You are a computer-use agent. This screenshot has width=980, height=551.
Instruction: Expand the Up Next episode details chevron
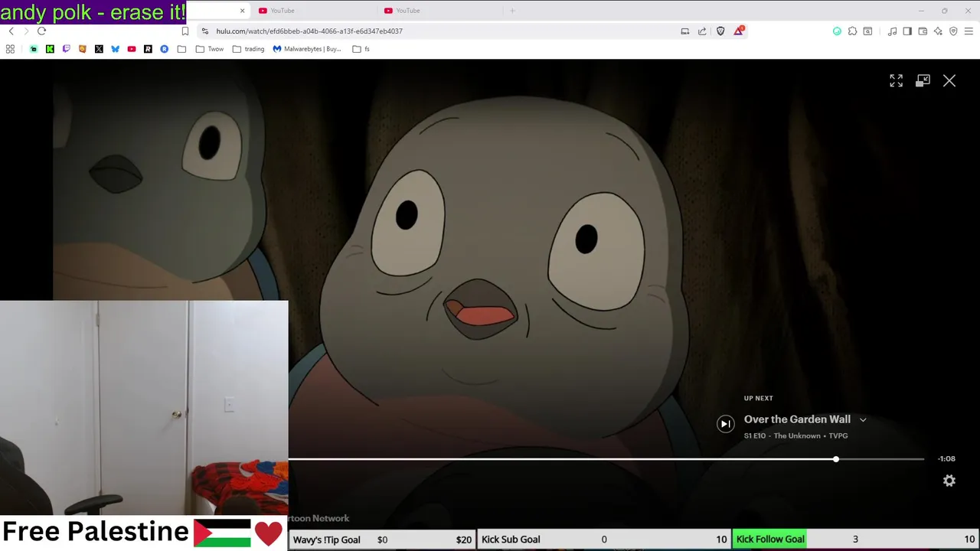tap(863, 420)
